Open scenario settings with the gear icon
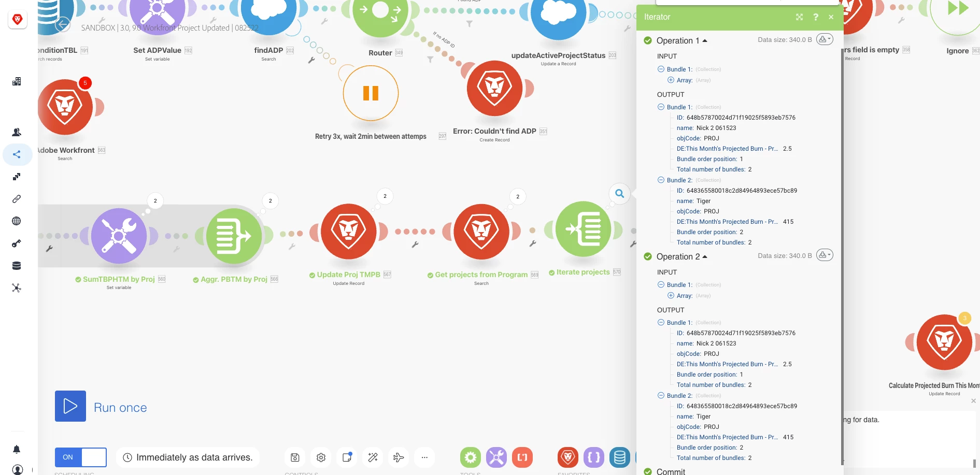This screenshot has width=980, height=475. click(321, 457)
